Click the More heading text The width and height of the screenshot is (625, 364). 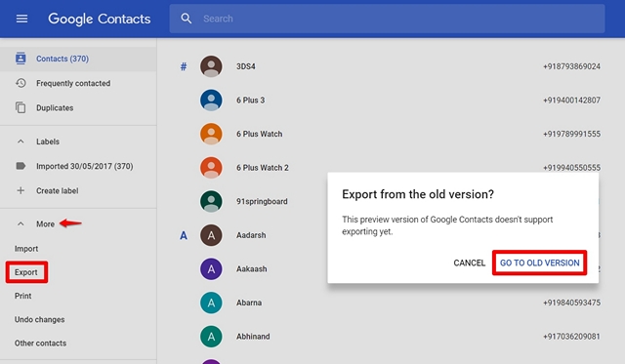[46, 223]
